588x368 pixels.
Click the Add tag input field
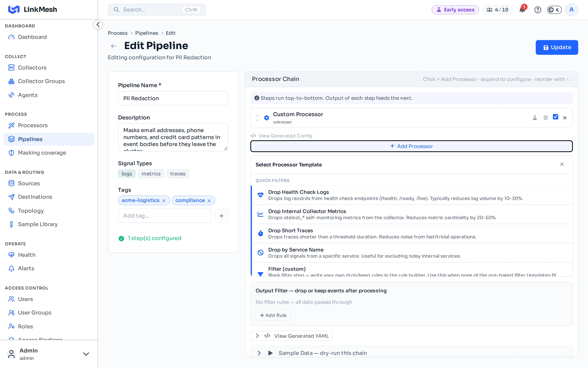coord(165,216)
